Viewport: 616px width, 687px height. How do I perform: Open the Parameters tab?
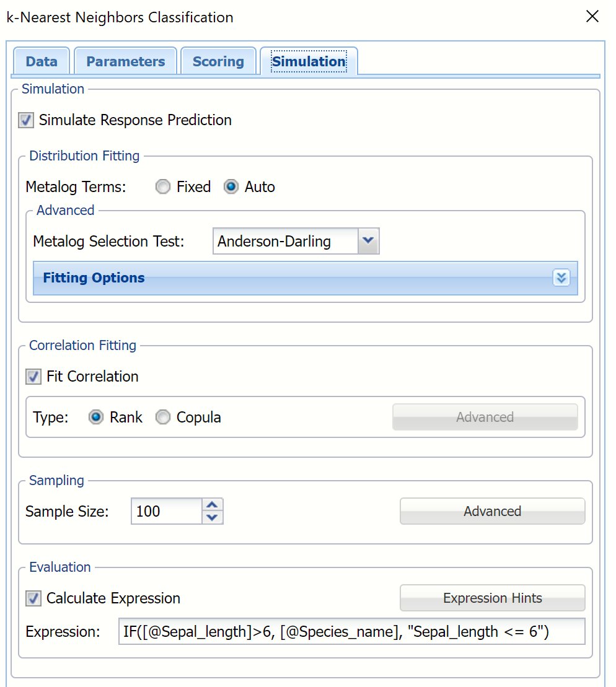[126, 62]
